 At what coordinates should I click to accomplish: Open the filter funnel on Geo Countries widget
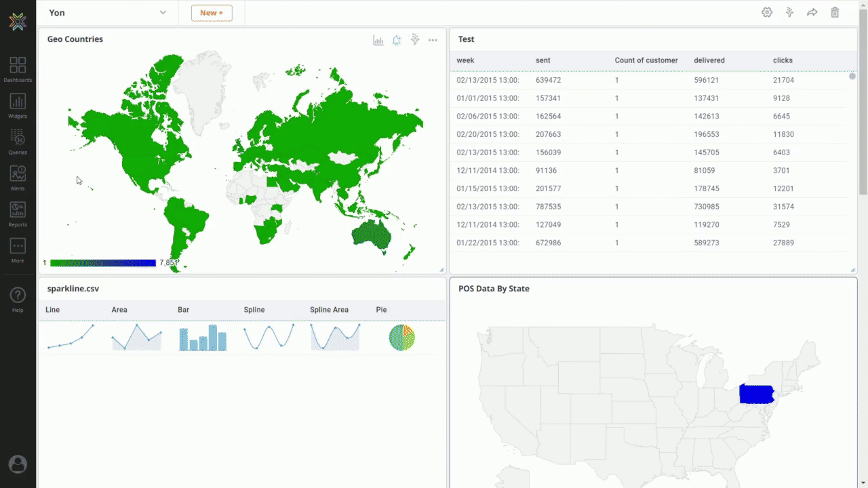(415, 40)
